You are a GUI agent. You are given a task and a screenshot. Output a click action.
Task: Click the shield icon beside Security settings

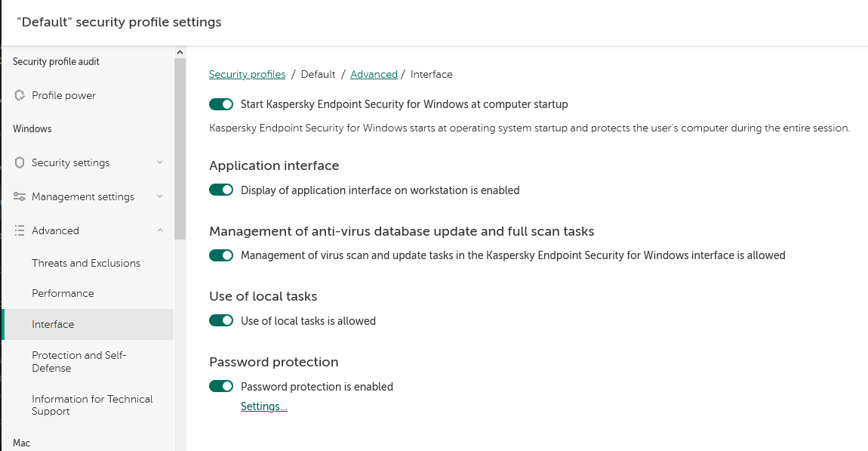coord(20,162)
